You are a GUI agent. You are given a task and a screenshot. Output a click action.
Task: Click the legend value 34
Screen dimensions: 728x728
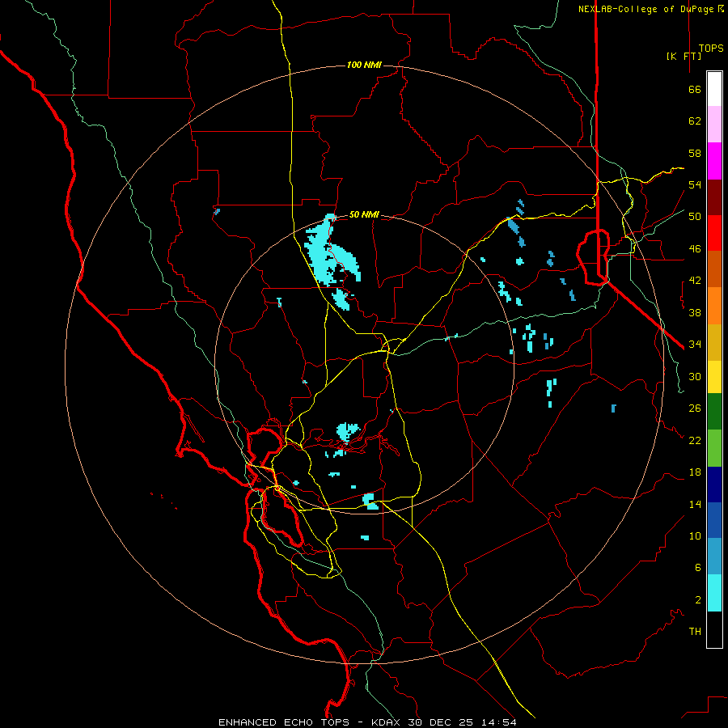695,345
